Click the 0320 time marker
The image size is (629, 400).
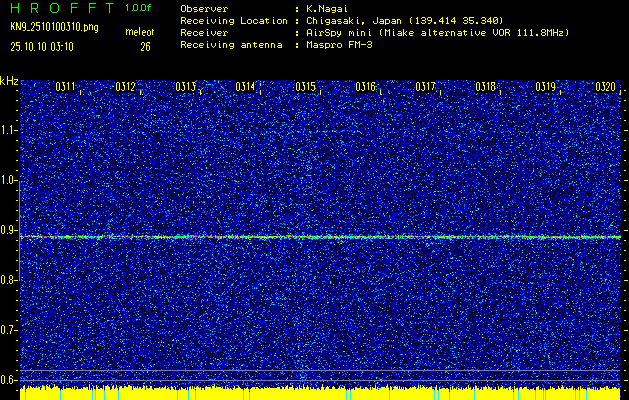pyautogui.click(x=605, y=87)
